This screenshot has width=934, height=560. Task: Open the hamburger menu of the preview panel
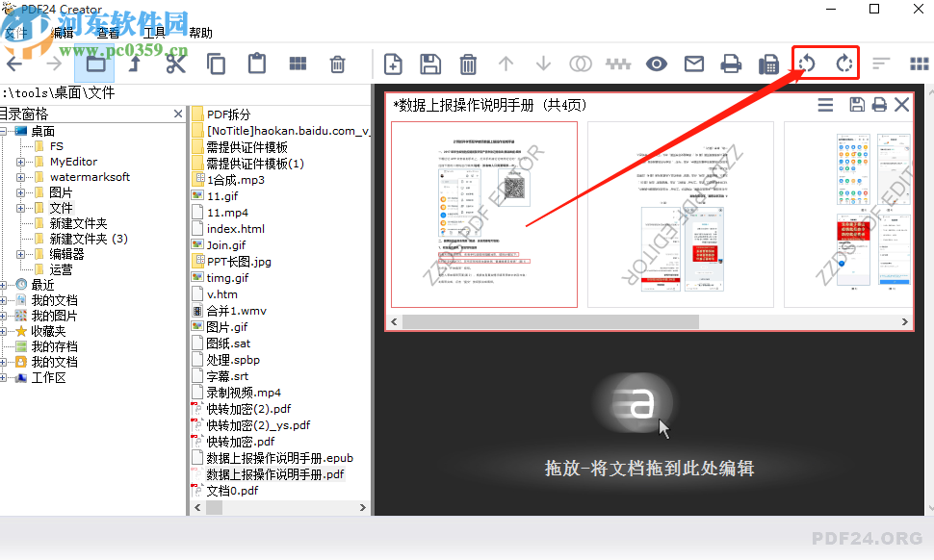pyautogui.click(x=825, y=105)
